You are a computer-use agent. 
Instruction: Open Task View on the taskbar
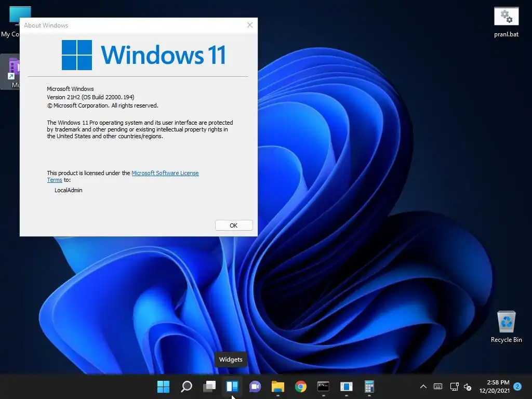point(209,387)
